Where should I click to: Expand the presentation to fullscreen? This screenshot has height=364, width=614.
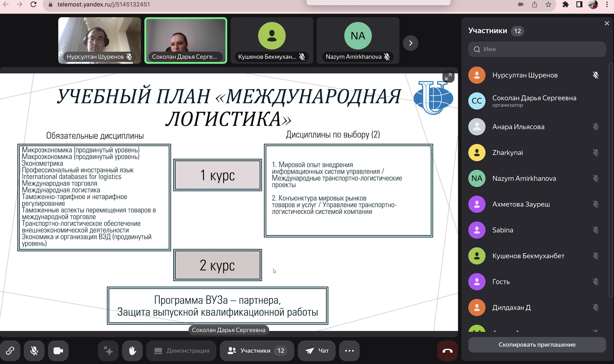click(x=448, y=77)
